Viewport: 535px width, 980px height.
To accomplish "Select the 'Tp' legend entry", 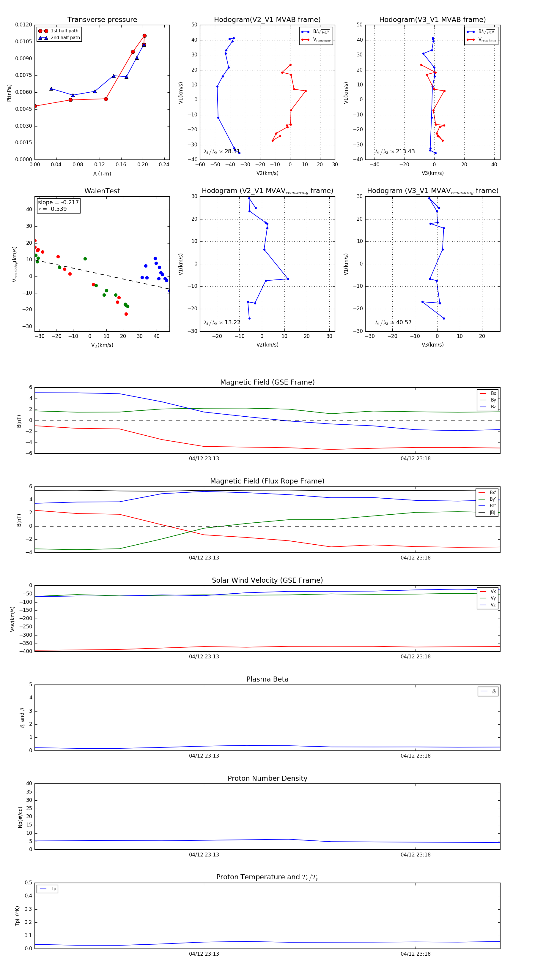I will 48,889.
